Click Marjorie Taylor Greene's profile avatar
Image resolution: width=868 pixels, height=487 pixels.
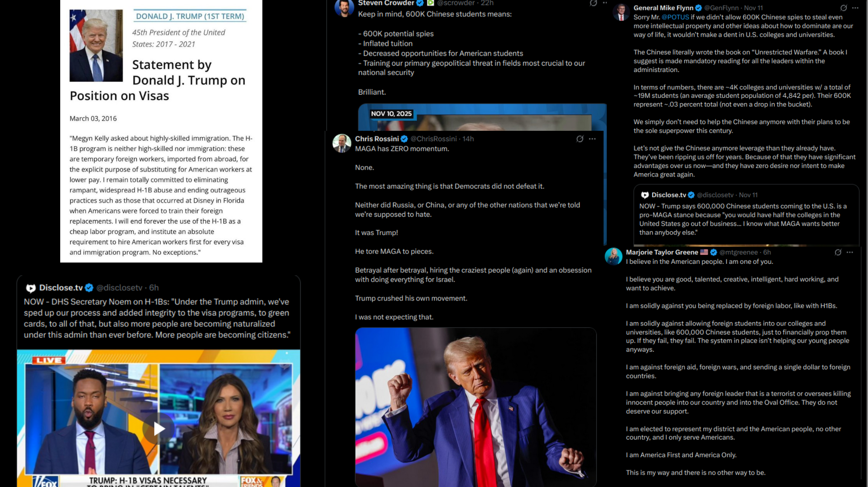(x=614, y=256)
